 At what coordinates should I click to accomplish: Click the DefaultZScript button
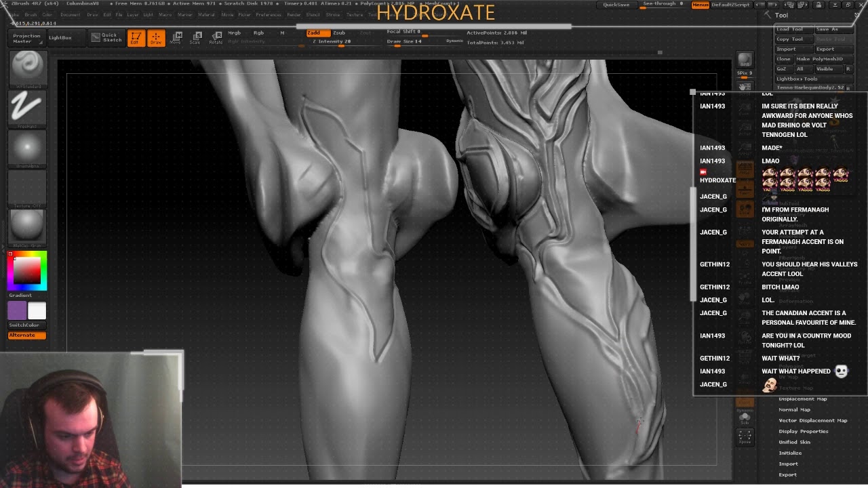click(730, 5)
